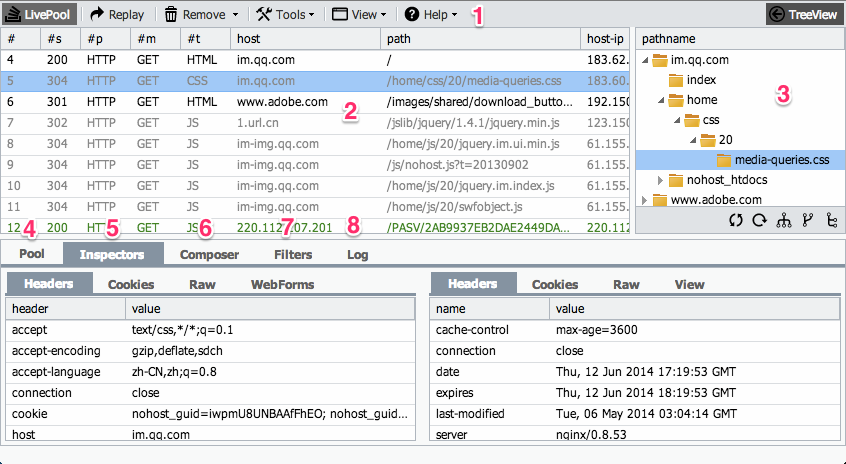Click the LivePool logo button

(x=39, y=15)
